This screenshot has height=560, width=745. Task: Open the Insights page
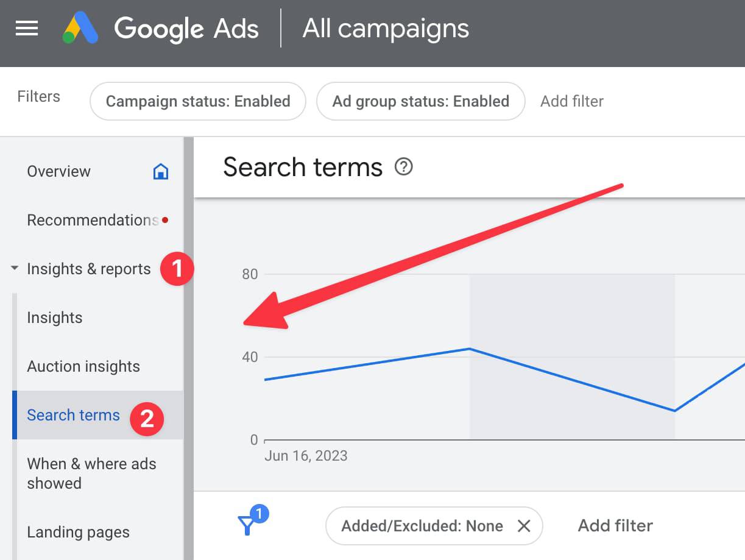(55, 317)
